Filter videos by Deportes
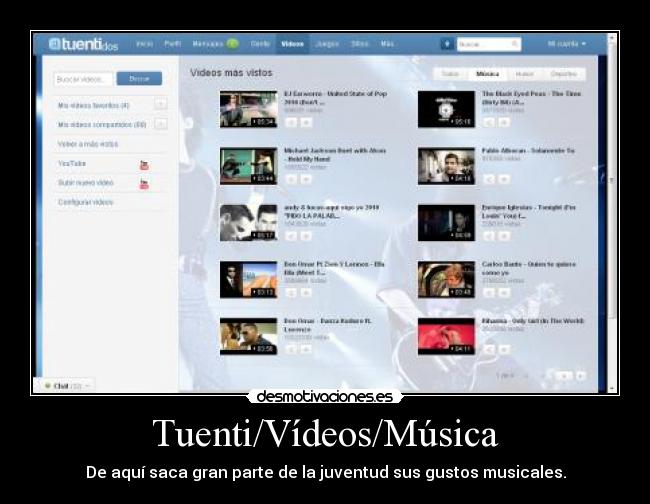The width and height of the screenshot is (650, 504). pyautogui.click(x=564, y=74)
